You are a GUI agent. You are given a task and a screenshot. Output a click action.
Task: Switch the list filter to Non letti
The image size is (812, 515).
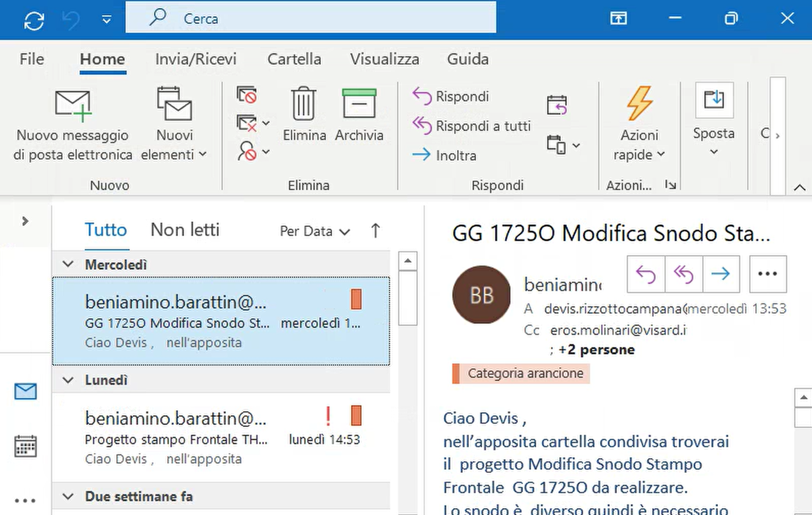[x=185, y=230]
